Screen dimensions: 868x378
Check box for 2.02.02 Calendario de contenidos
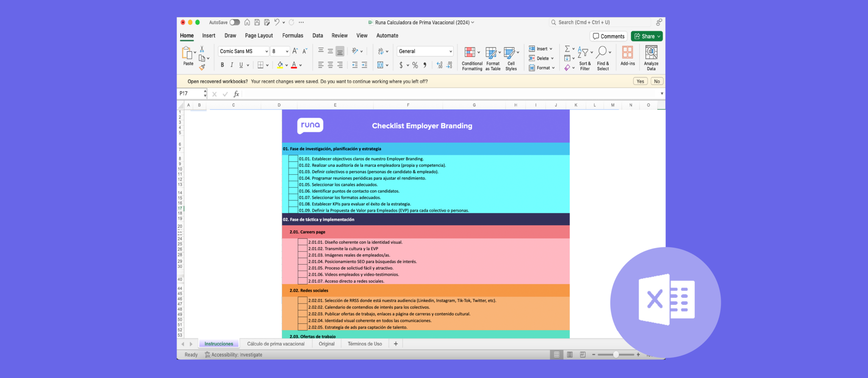point(303,307)
